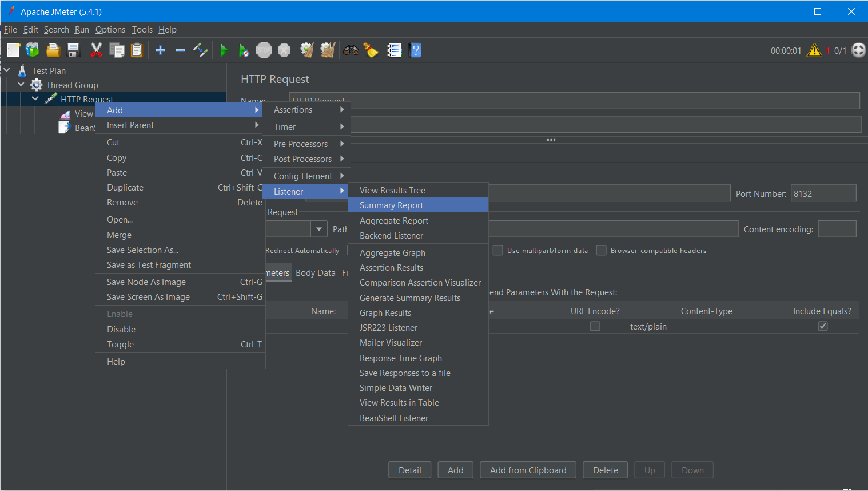Click the Detail button

point(410,470)
